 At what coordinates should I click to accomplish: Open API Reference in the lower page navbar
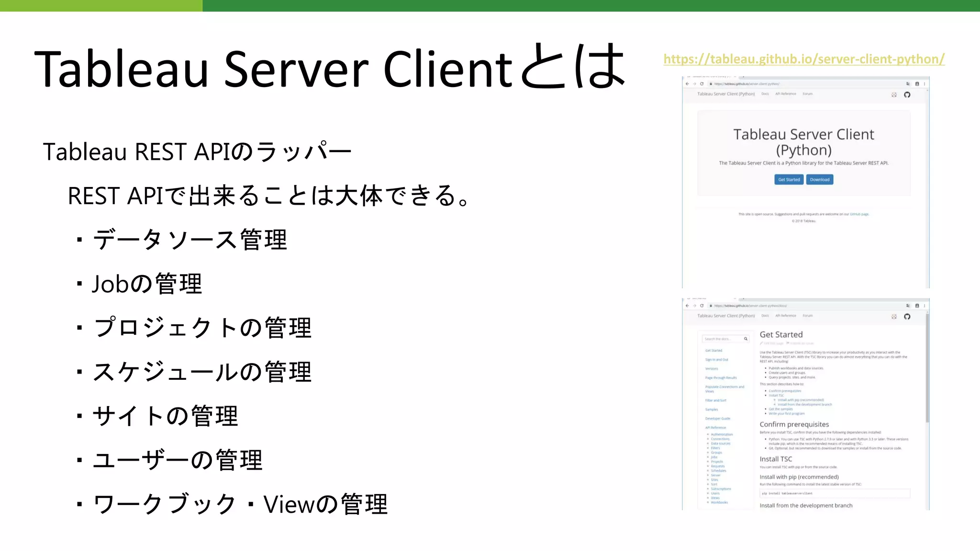pyautogui.click(x=786, y=316)
